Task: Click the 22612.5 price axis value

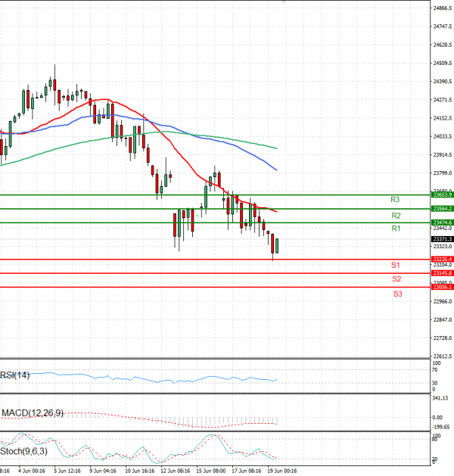Action: 443,356
